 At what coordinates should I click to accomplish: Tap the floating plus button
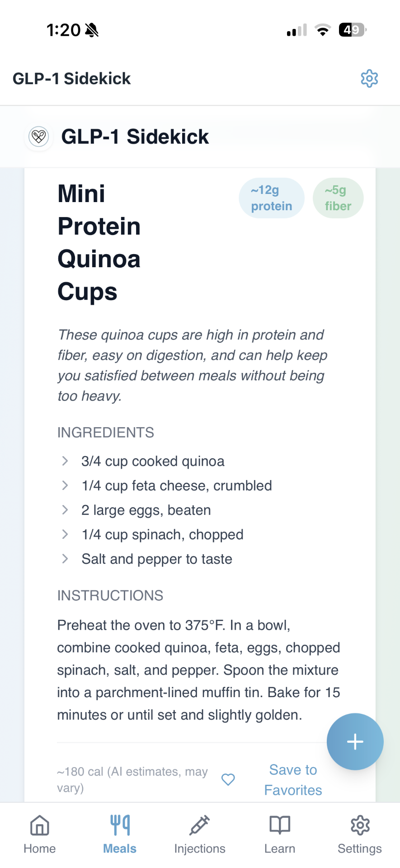click(x=355, y=741)
